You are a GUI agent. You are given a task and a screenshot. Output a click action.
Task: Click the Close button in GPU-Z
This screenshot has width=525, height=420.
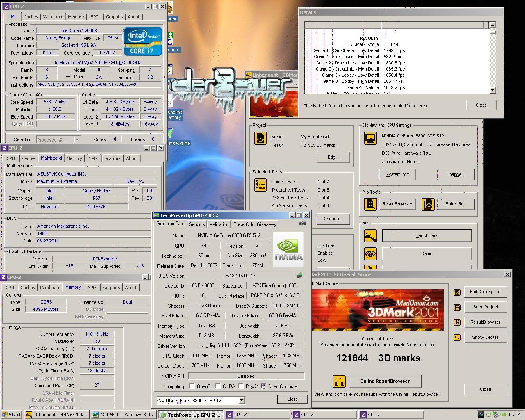click(x=292, y=399)
